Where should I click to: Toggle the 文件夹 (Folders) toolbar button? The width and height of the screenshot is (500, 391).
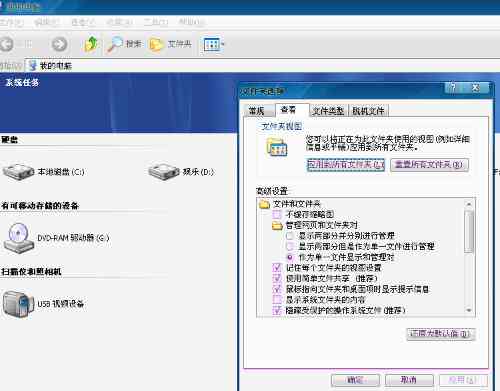click(x=170, y=44)
